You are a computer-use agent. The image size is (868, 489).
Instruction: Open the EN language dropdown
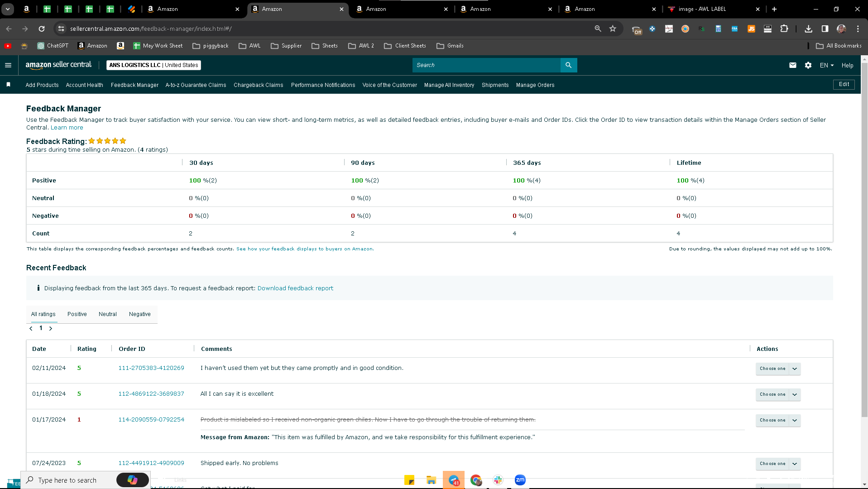(x=827, y=65)
